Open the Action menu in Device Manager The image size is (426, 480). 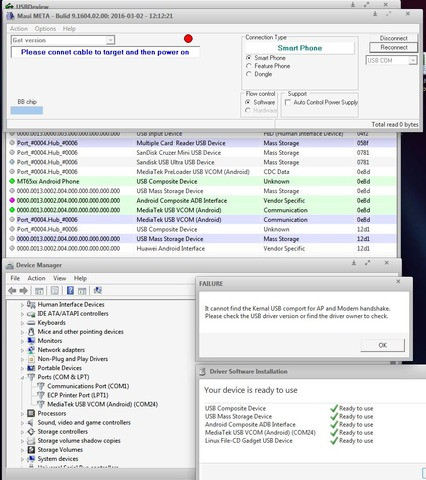[36, 278]
